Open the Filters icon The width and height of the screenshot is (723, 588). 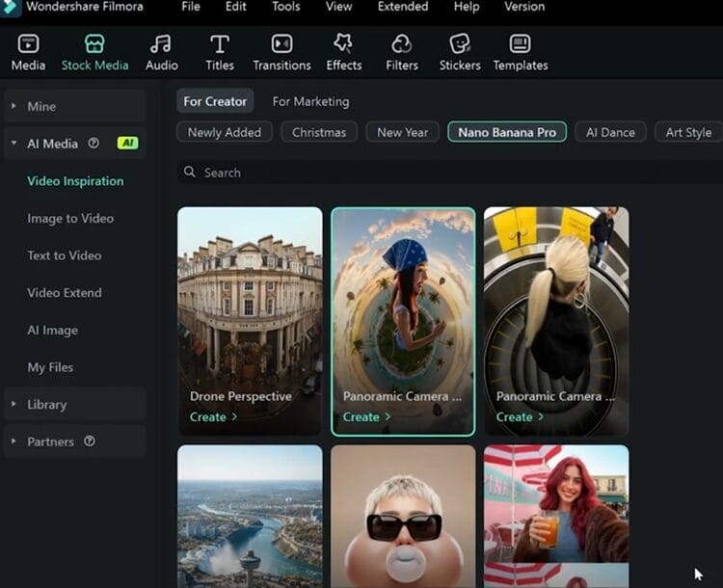[402, 44]
